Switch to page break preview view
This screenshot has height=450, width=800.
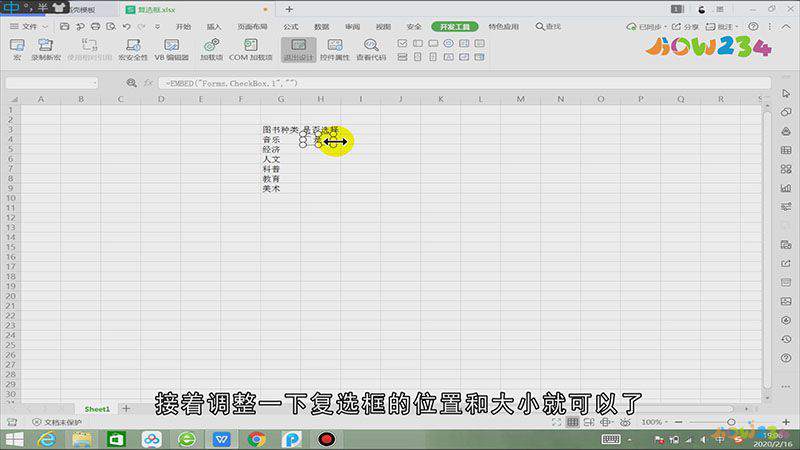point(589,422)
